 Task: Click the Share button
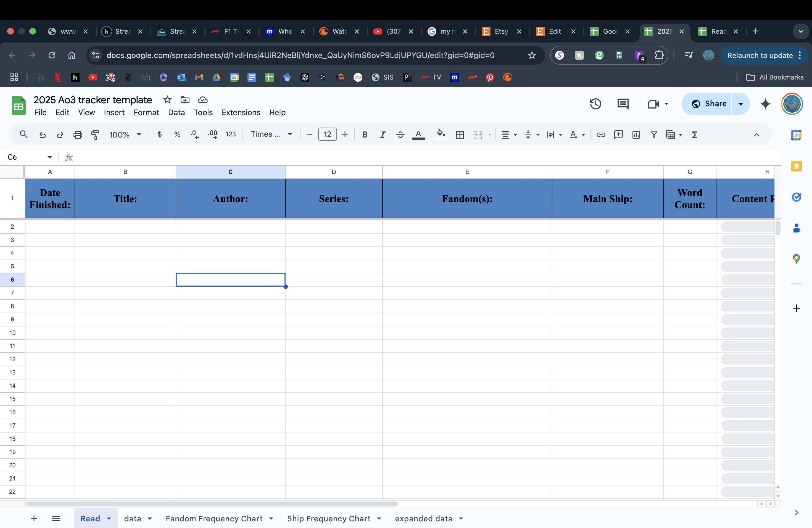point(709,104)
